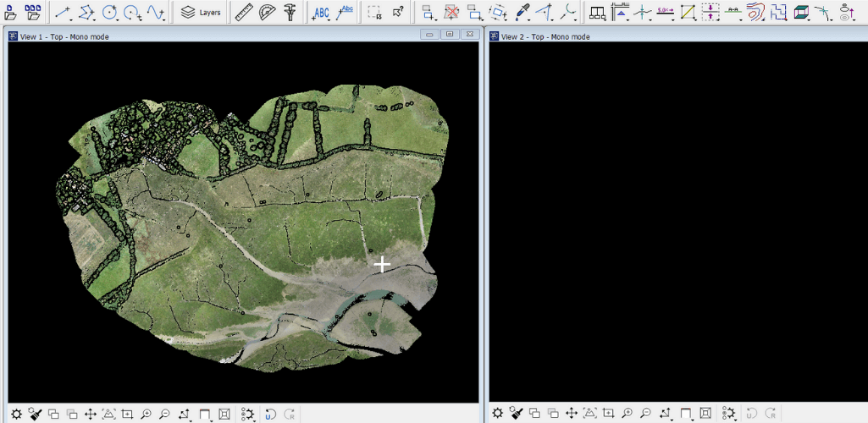
Task: Click the zoom in magnifier in View 1
Action: click(147, 414)
